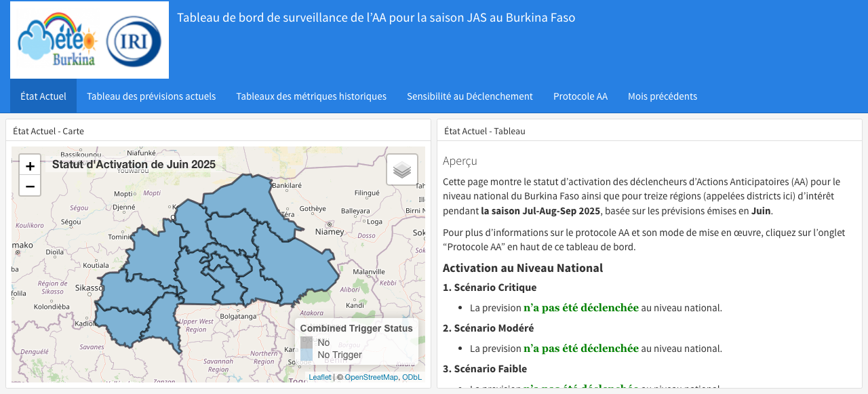This screenshot has height=394, width=868.
Task: Switch to Tableaux des métriques historiques
Action: 311,96
